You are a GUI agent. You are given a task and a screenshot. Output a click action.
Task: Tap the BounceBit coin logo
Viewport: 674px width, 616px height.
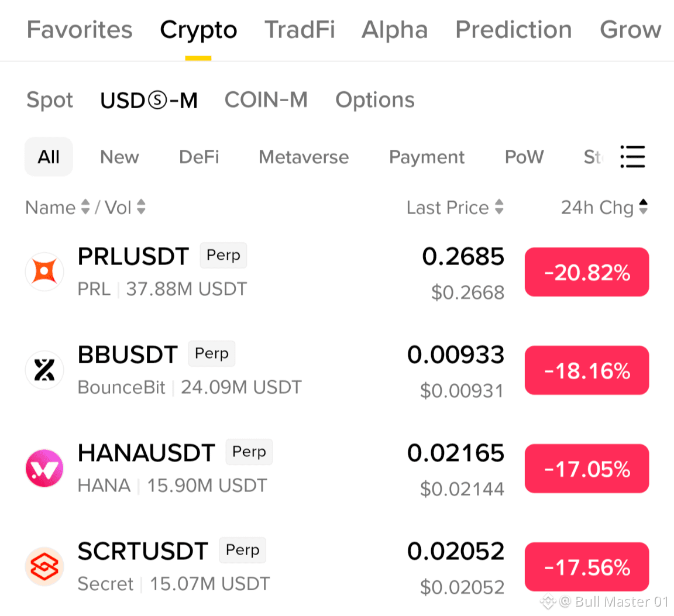(44, 370)
